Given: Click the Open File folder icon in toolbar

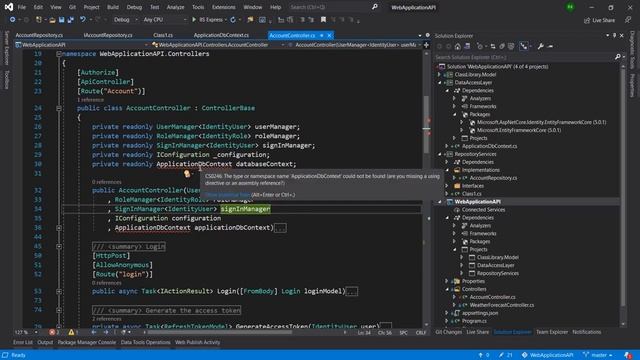Looking at the screenshot, I should [52, 20].
